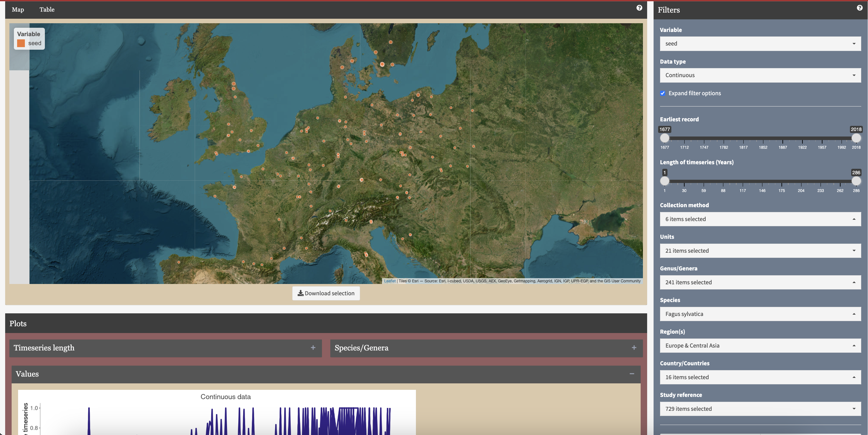
Task: Open the Collection method dropdown
Action: 760,219
